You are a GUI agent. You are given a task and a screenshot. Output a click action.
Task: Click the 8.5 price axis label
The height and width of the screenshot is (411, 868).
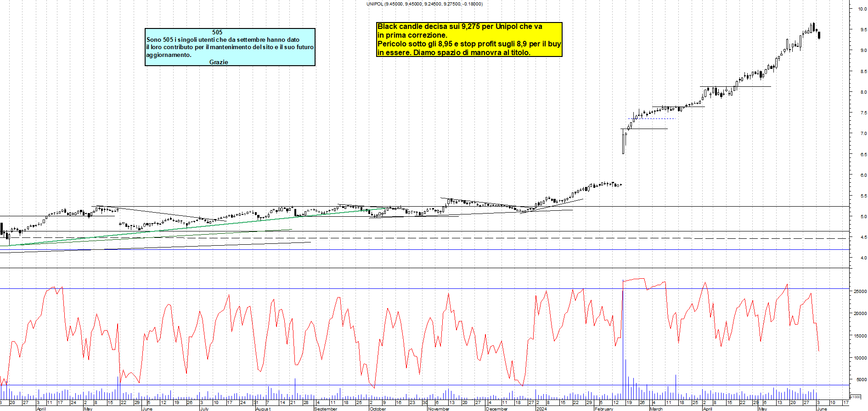click(863, 71)
